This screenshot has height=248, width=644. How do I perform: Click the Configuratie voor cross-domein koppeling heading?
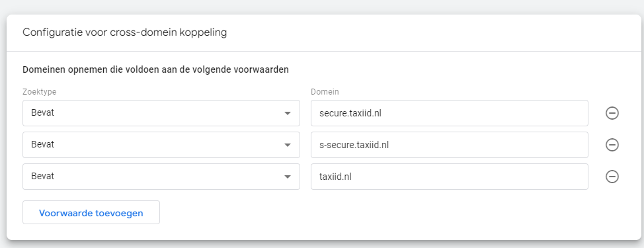pyautogui.click(x=124, y=33)
